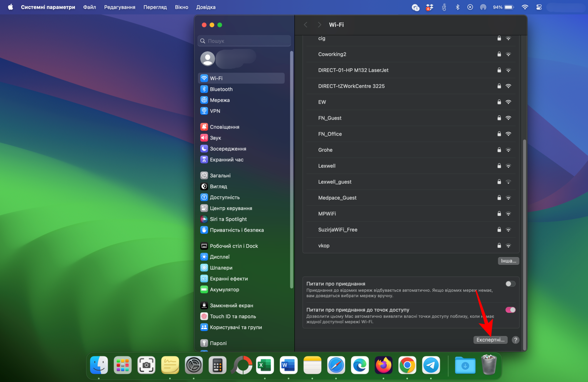Viewport: 588px width, 382px height.
Task: Go forward with right chevron arrow
Action: tap(320, 25)
